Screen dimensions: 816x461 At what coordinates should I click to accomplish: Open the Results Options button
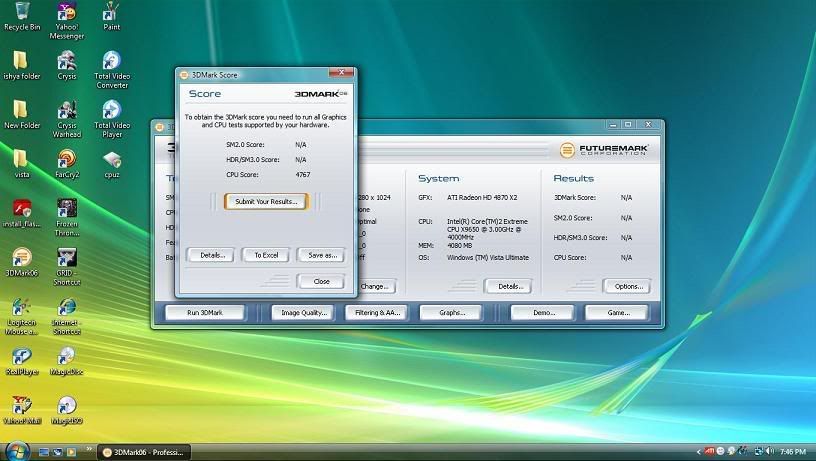pos(627,286)
